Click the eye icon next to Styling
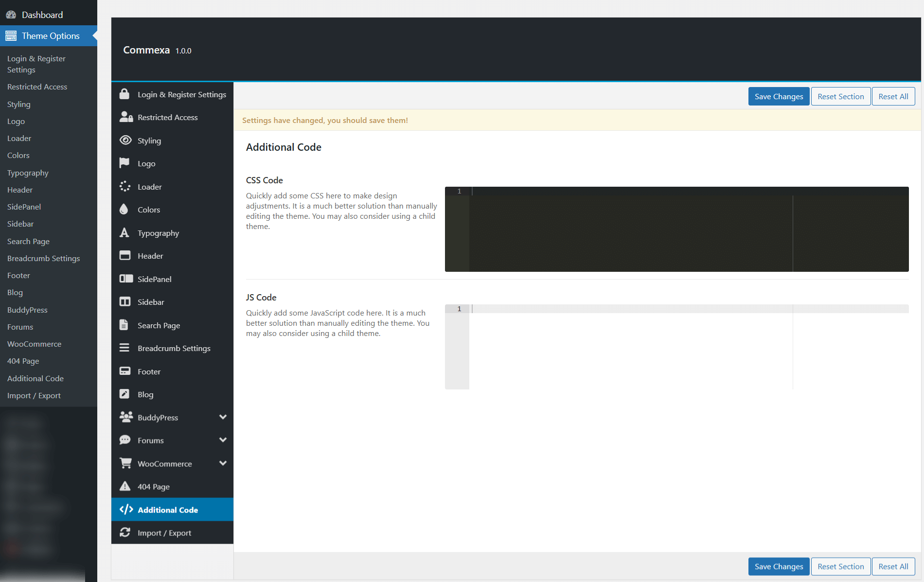 click(125, 141)
